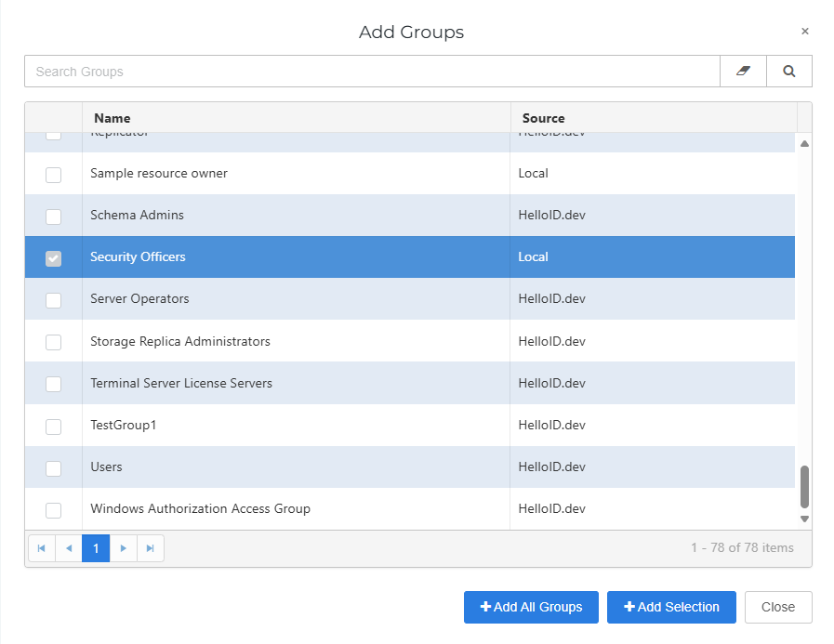The height and width of the screenshot is (644, 834).
Task: Sort by the Name column header
Action: (113, 118)
